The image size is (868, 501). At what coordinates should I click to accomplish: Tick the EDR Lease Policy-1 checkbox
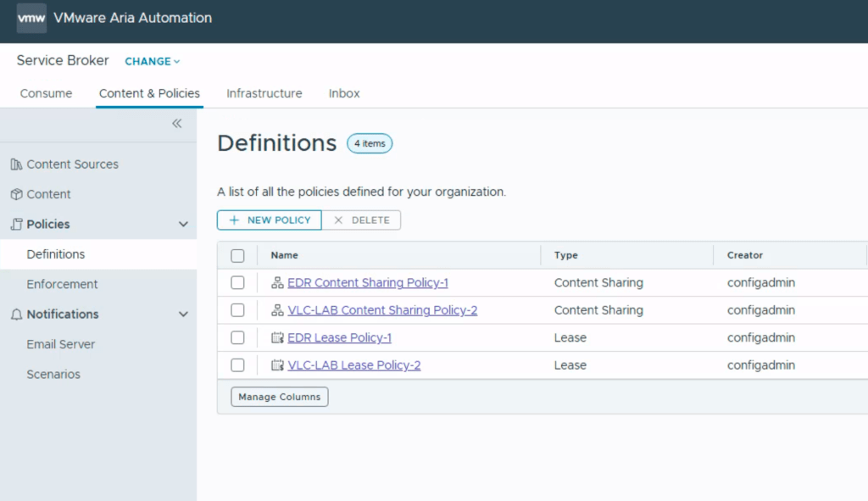coord(237,338)
